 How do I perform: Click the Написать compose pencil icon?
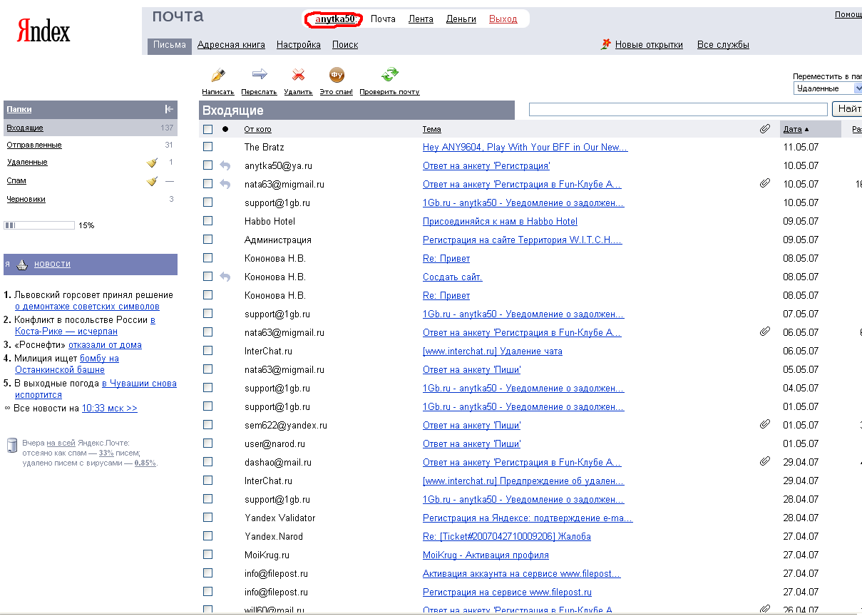tap(218, 74)
